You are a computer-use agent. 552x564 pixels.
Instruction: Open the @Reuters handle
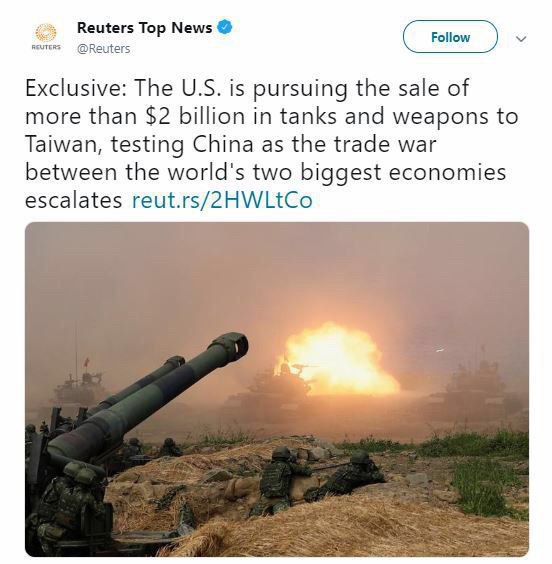[x=104, y=49]
